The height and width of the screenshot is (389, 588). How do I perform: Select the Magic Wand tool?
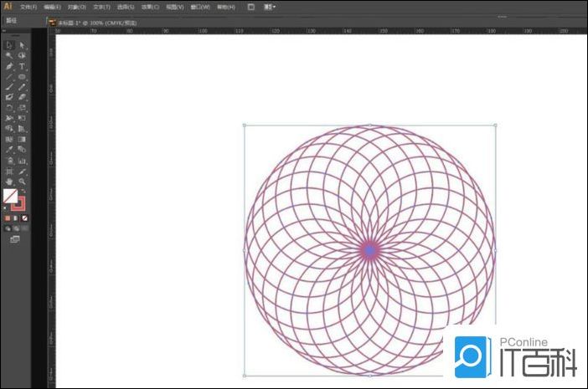[9, 55]
